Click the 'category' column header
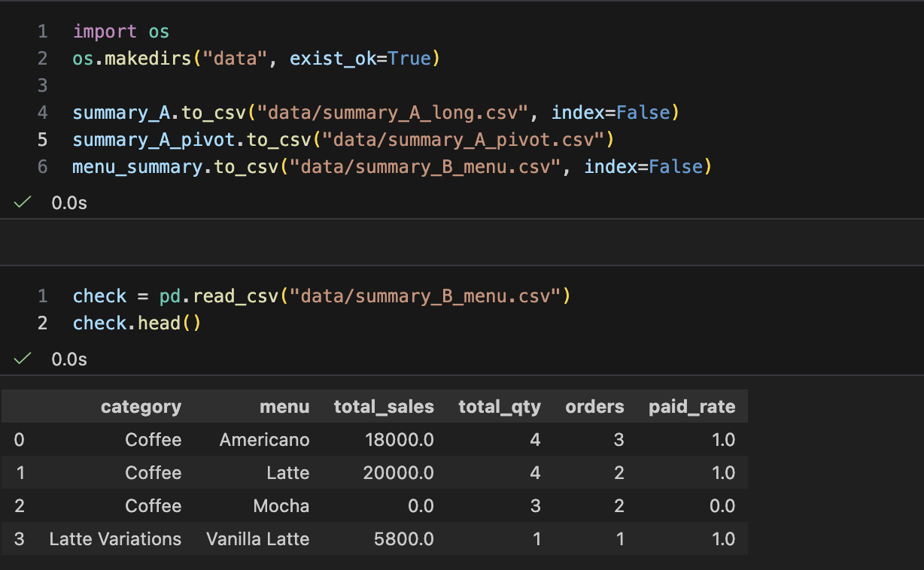Screen dimensions: 924x570 [x=141, y=407]
